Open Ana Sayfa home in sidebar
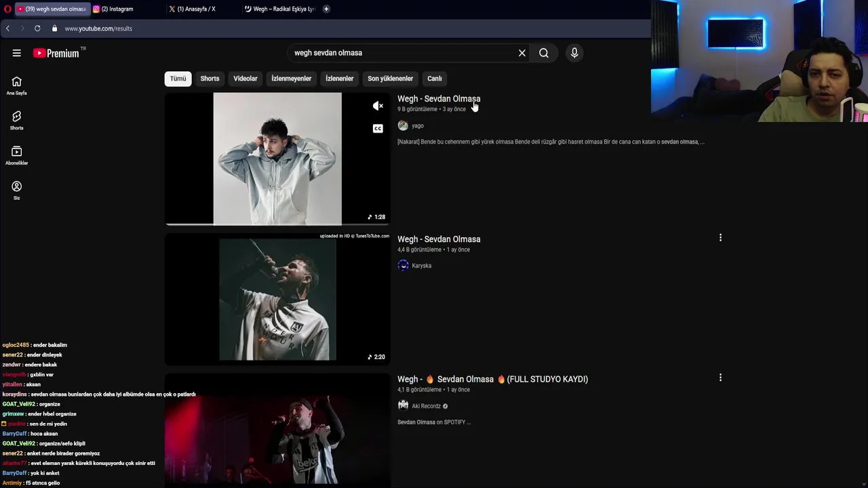 point(16,86)
